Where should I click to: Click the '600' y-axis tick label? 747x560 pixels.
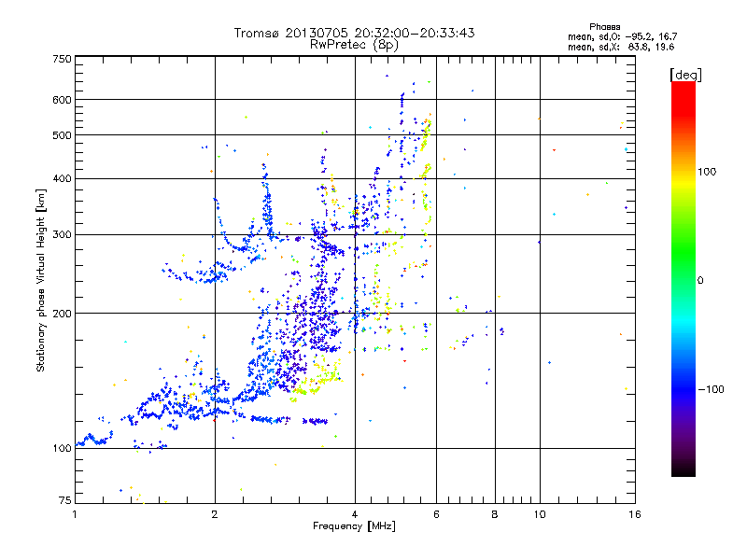click(x=62, y=100)
